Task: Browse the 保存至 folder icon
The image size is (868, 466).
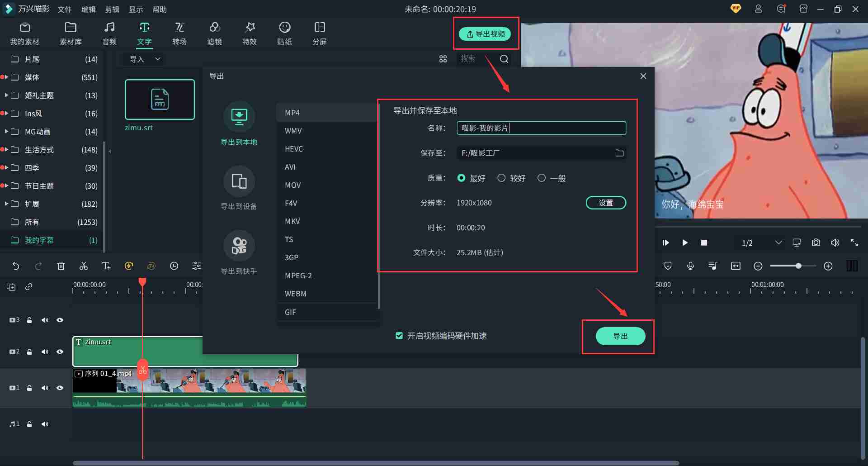Action: pyautogui.click(x=619, y=153)
